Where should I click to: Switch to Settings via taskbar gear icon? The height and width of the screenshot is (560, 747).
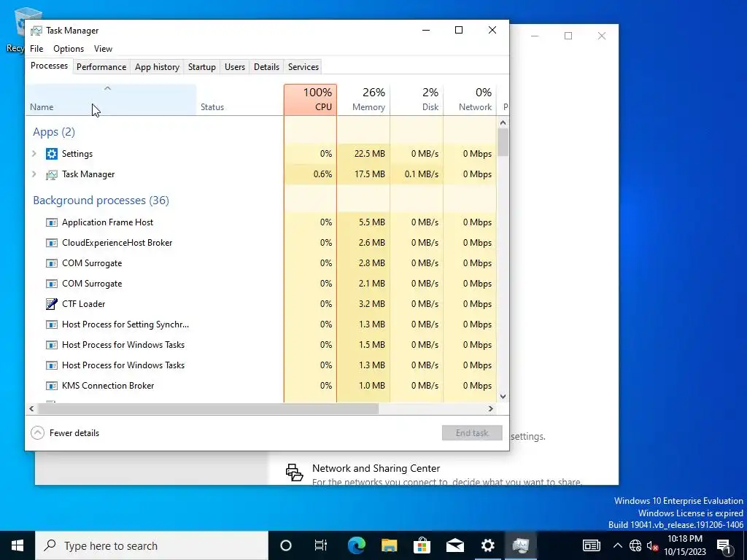click(488, 545)
